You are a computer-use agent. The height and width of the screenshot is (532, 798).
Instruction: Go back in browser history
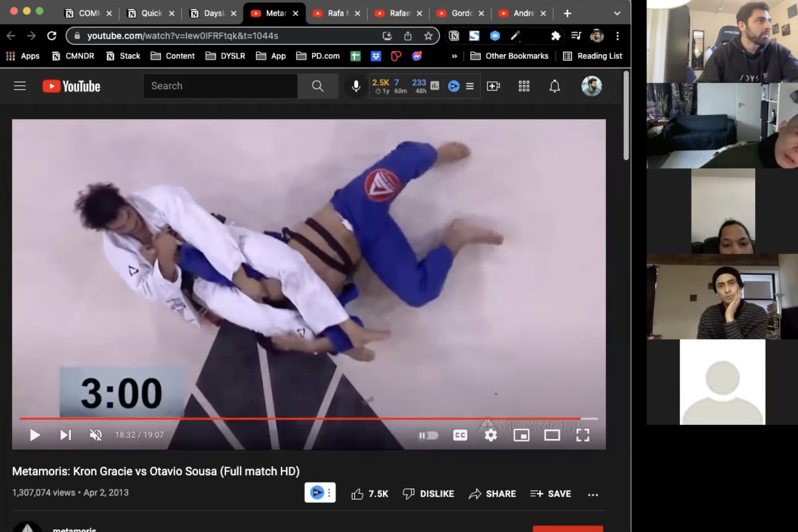coord(11,36)
